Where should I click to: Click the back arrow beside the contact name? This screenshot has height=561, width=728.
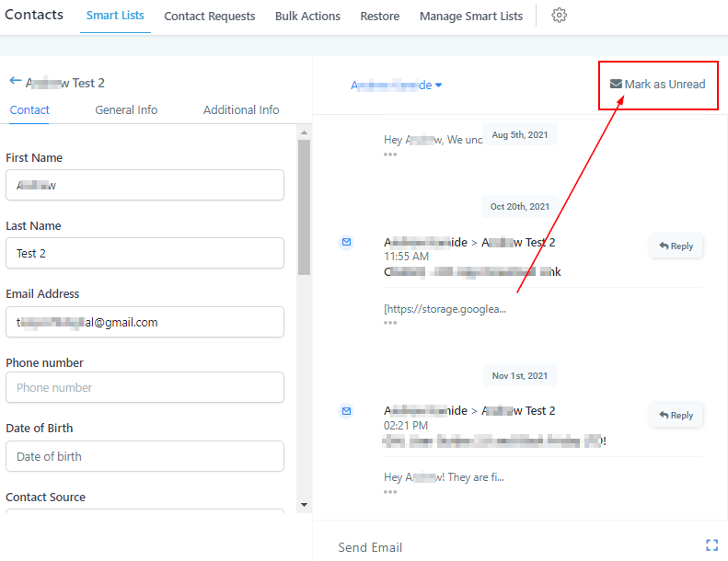coord(15,82)
